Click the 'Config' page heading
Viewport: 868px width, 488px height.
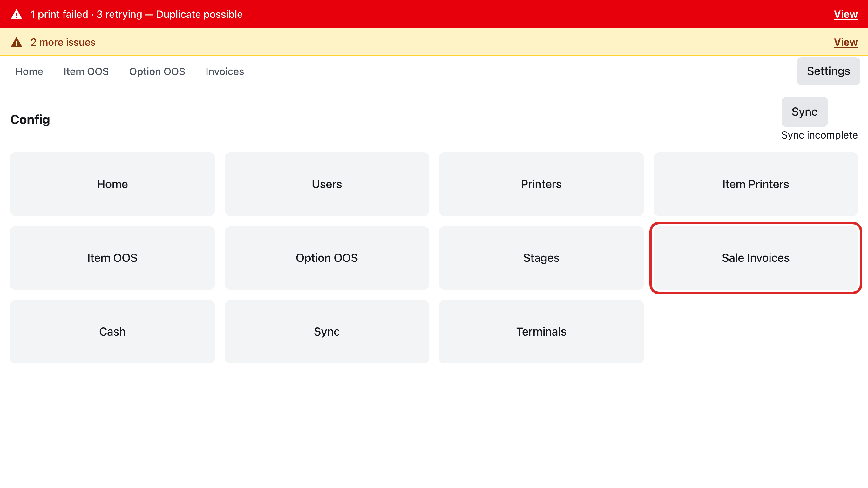tap(30, 120)
